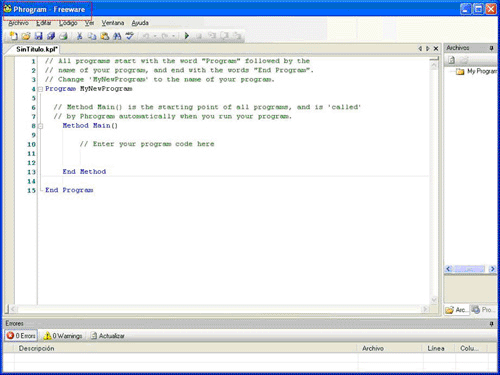Click the editor vertical scrollbar down arrow
The width and height of the screenshot is (500, 375).
point(434,300)
